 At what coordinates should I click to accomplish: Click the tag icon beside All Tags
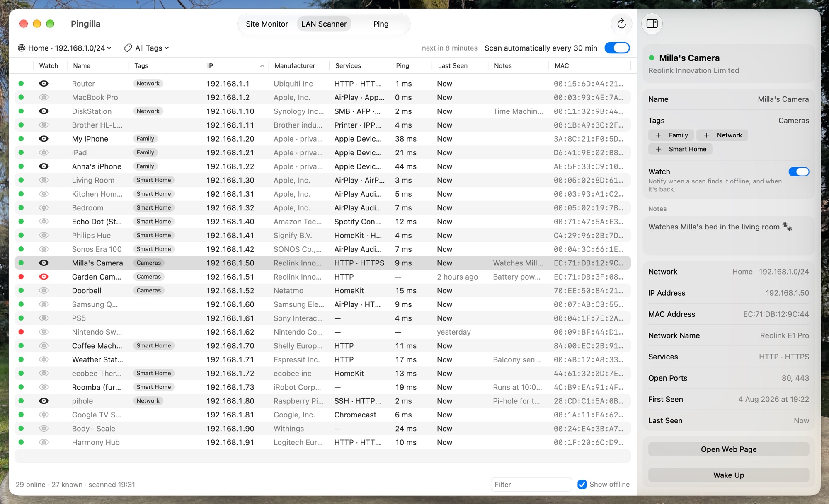(128, 48)
